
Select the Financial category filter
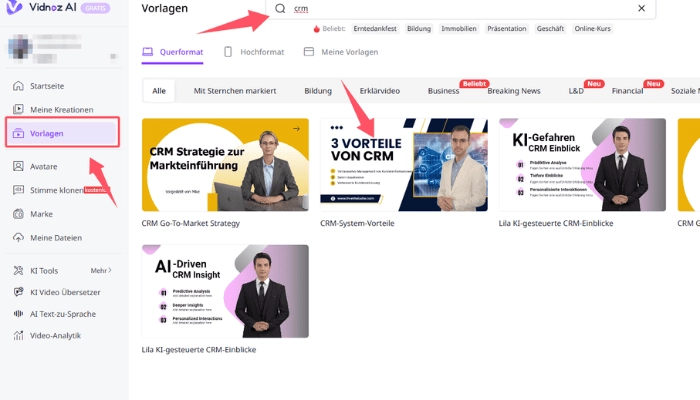627,91
